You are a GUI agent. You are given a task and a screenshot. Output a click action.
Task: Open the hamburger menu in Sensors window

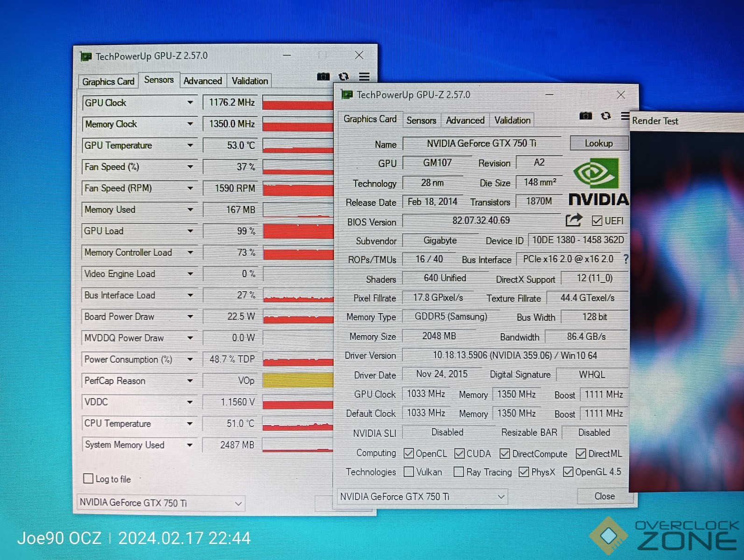coord(365,77)
